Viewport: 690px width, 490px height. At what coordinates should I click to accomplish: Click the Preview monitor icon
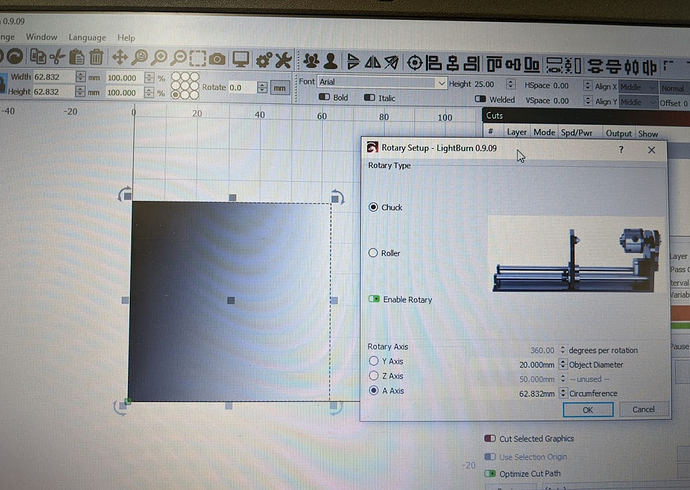pos(240,59)
